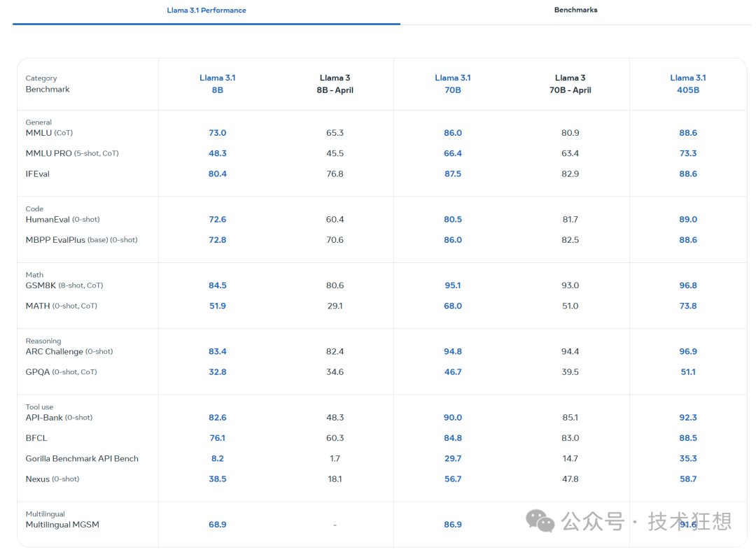Click MMLU PRO score 66.4 for Llama 3.1 70B
The height and width of the screenshot is (552, 756).
click(453, 153)
